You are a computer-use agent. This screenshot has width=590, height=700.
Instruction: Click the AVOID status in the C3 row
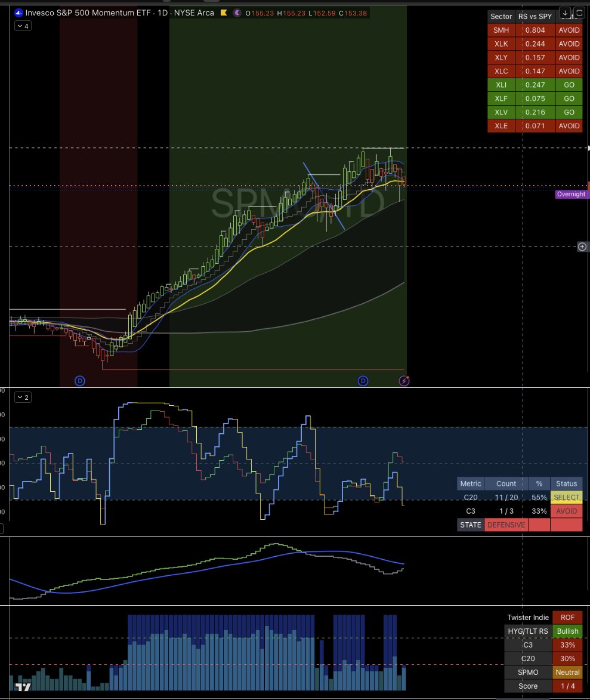click(x=566, y=511)
